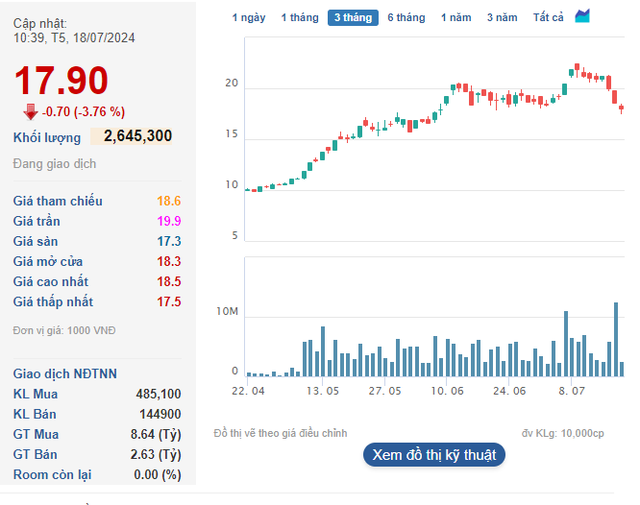
Task: Click the Giá sàn value 17.3
Action: click(169, 241)
